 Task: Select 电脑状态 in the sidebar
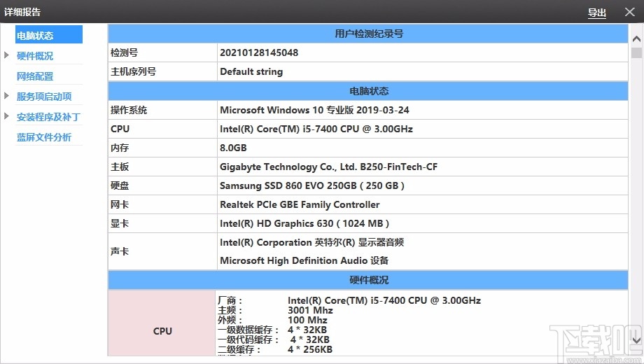[x=49, y=34]
